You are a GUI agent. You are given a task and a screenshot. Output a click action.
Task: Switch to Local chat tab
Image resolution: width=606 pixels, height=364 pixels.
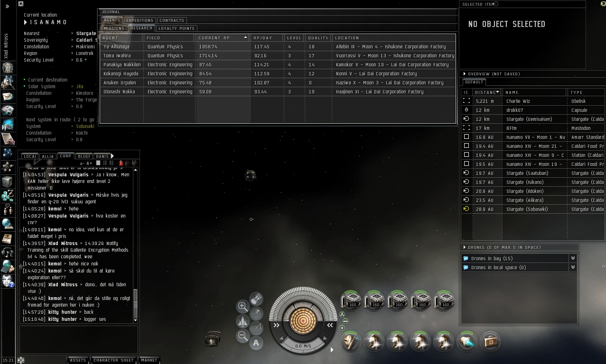(x=30, y=156)
